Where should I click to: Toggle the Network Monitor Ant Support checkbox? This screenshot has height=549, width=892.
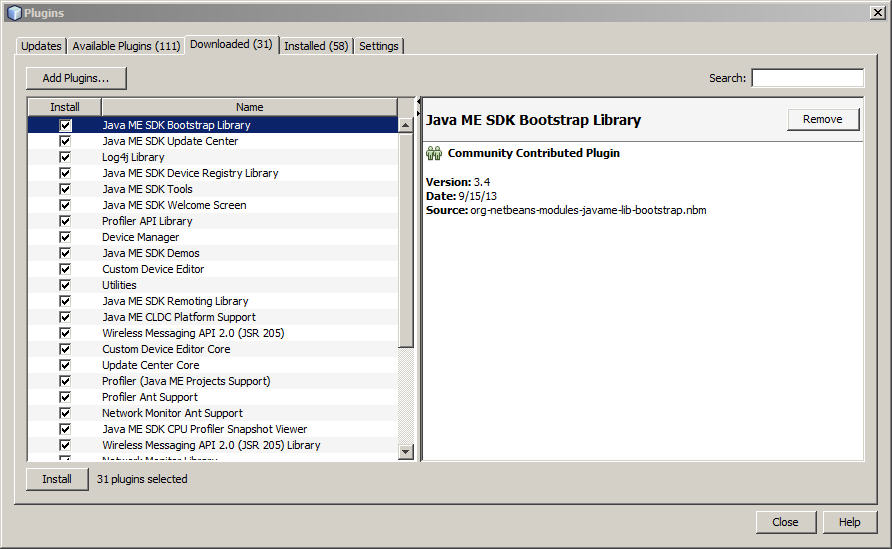click(x=65, y=413)
